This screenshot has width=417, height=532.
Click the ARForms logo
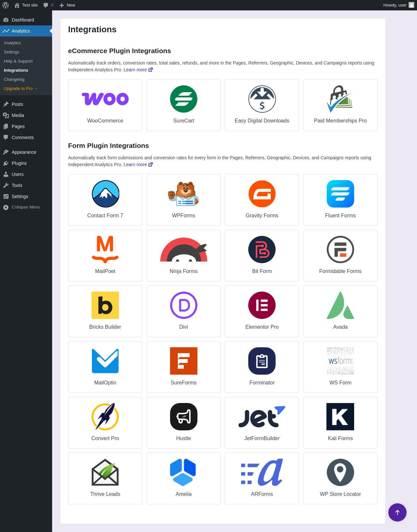click(x=262, y=472)
